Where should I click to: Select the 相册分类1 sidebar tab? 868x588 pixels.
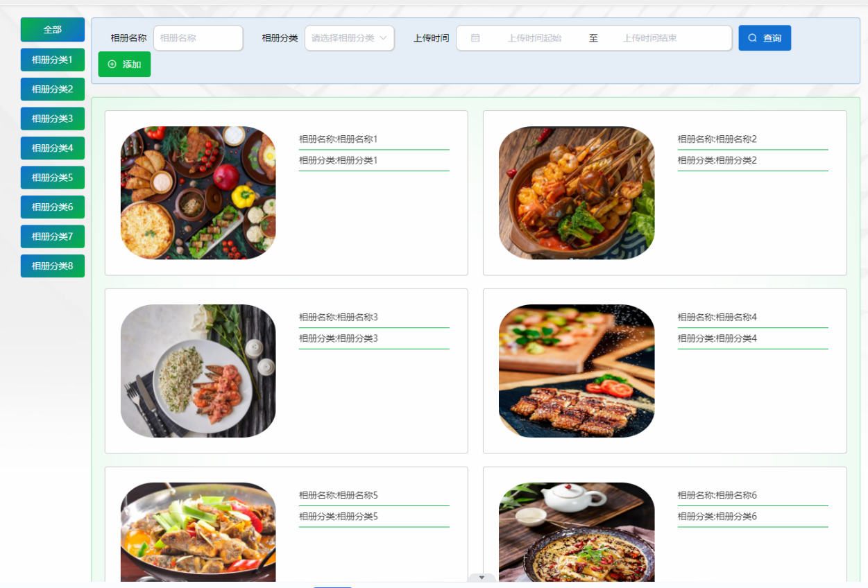tap(53, 60)
